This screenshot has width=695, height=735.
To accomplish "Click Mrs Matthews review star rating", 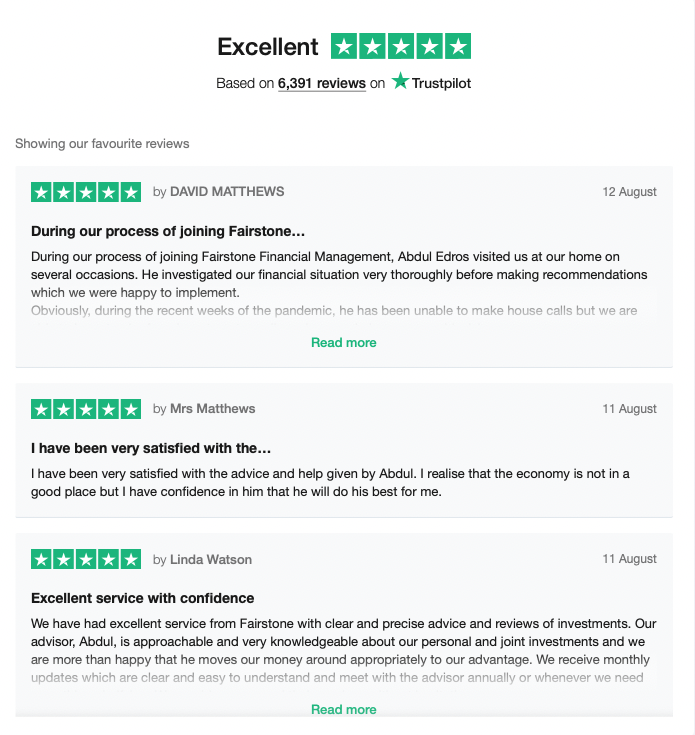I will [86, 409].
